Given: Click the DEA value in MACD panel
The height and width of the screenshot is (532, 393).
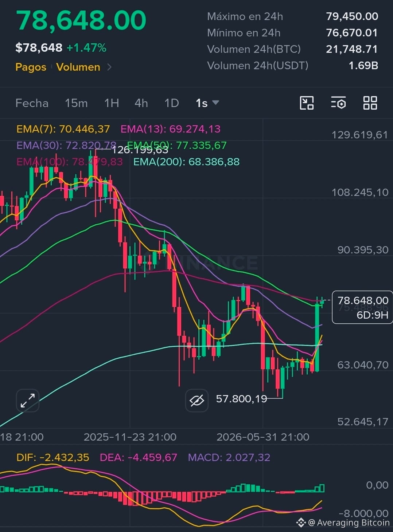Looking at the screenshot, I should 139,457.
